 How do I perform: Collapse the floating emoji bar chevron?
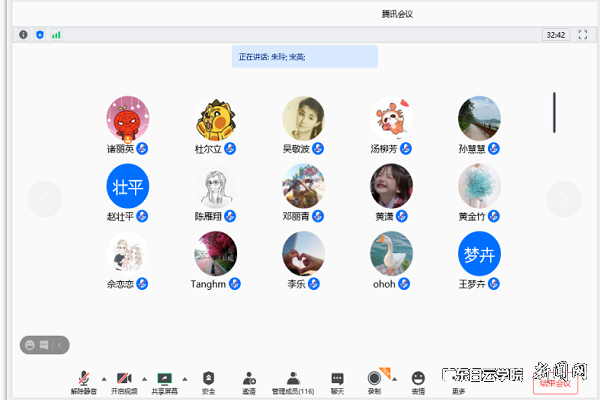pos(60,345)
